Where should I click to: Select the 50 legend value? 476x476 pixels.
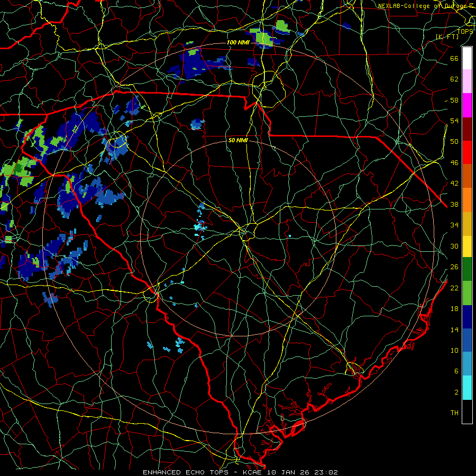(x=454, y=142)
